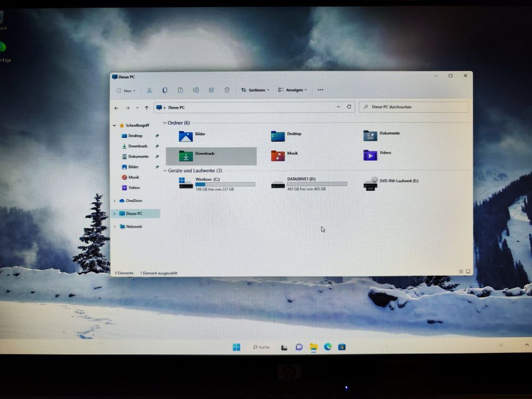Switch to large thumbnails view in status bar
Screen dimensions: 532x399
(x=467, y=271)
